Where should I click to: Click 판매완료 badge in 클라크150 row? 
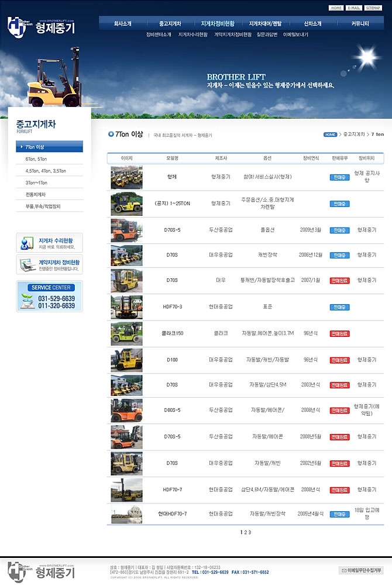pyautogui.click(x=339, y=334)
